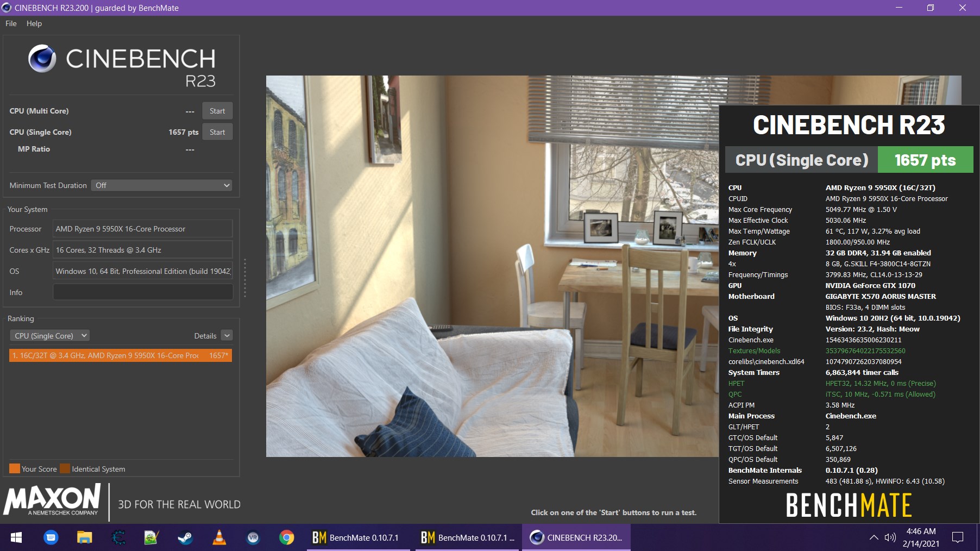Image resolution: width=980 pixels, height=551 pixels.
Task: Expand the ranking Details arrow
Action: pyautogui.click(x=227, y=336)
